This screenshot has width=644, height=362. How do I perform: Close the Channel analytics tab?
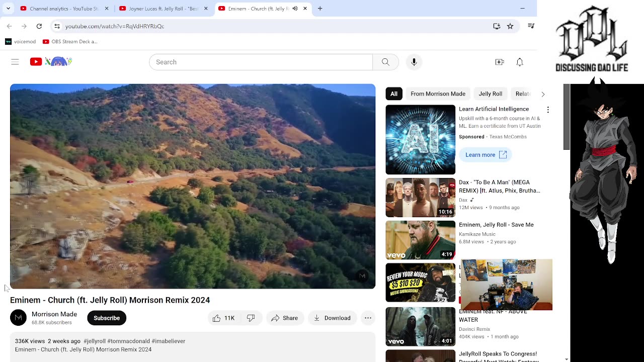(107, 9)
